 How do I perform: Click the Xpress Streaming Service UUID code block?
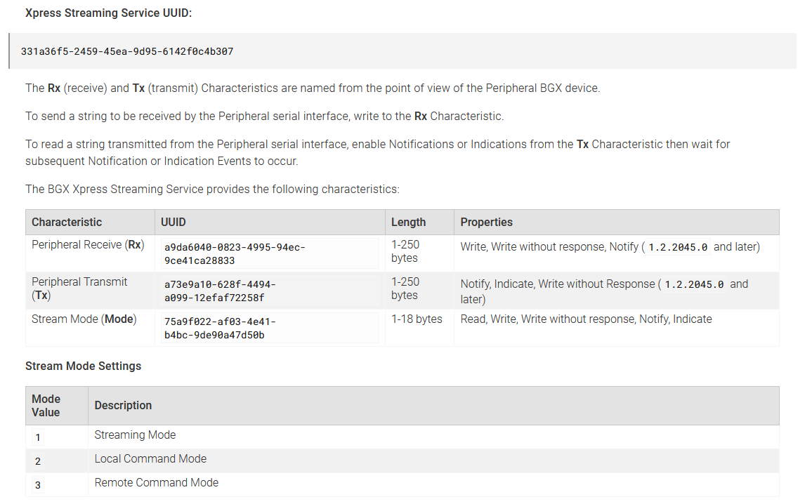pyautogui.click(x=402, y=51)
